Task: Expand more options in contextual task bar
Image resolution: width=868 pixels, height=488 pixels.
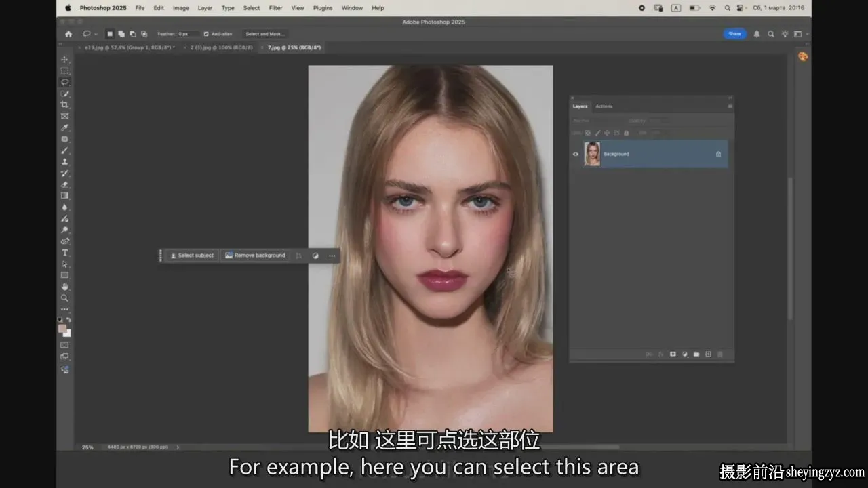Action: click(x=332, y=256)
